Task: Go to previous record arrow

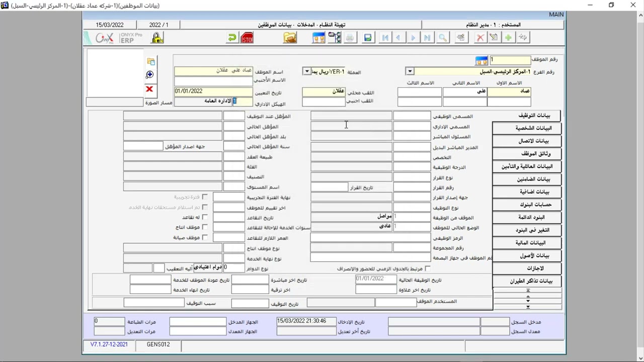Action: click(x=398, y=38)
